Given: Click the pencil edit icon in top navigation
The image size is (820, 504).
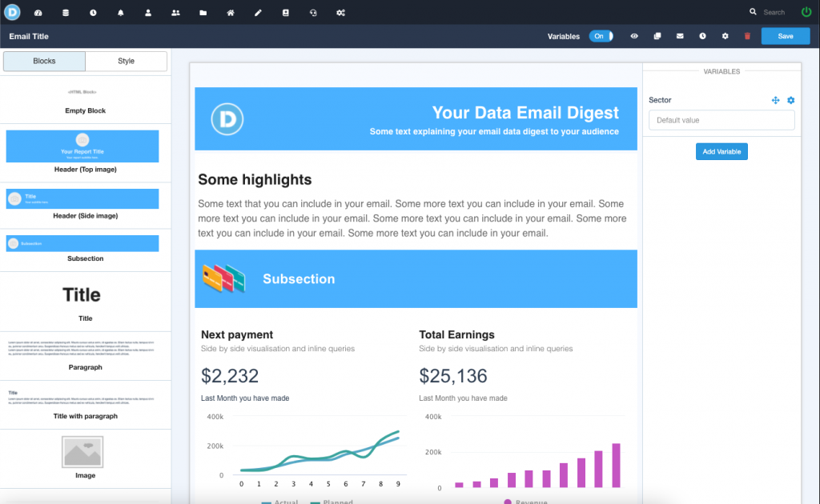Looking at the screenshot, I should pos(258,13).
